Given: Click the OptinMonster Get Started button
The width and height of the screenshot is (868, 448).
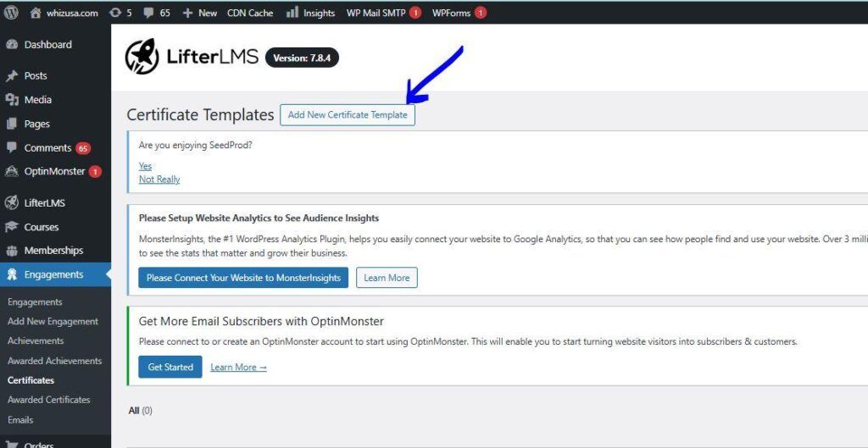Looking at the screenshot, I should pyautogui.click(x=170, y=368).
